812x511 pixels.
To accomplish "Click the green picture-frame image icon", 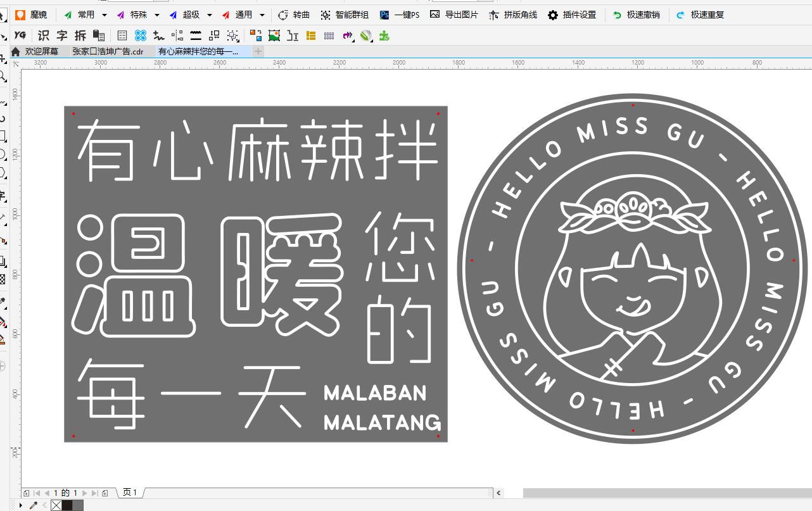I will pyautogui.click(x=274, y=35).
